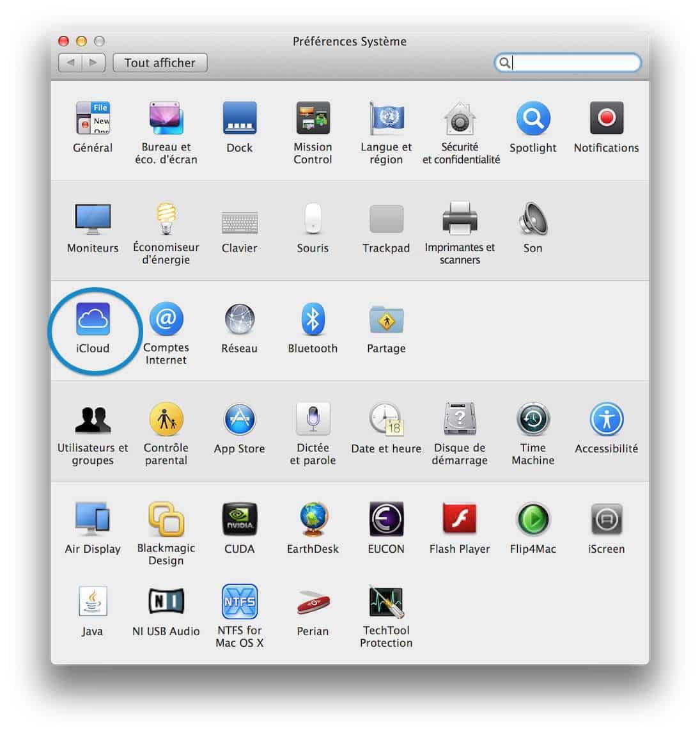Focus the preferences search field
The height and width of the screenshot is (735, 700).
pyautogui.click(x=568, y=63)
